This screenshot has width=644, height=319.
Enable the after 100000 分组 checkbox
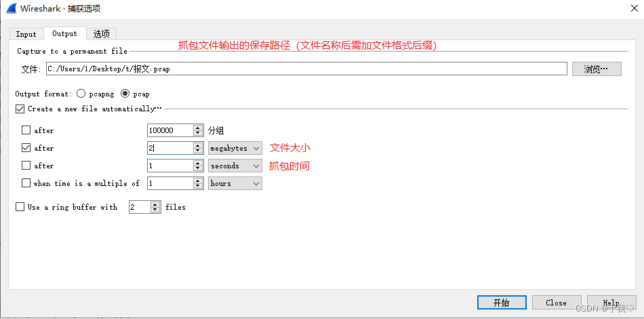[26, 130]
